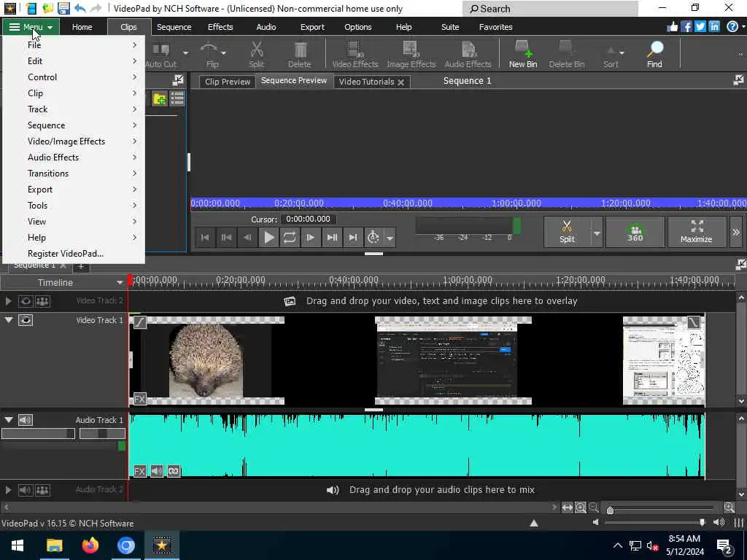Open the Transitions submenu

pyautogui.click(x=74, y=174)
